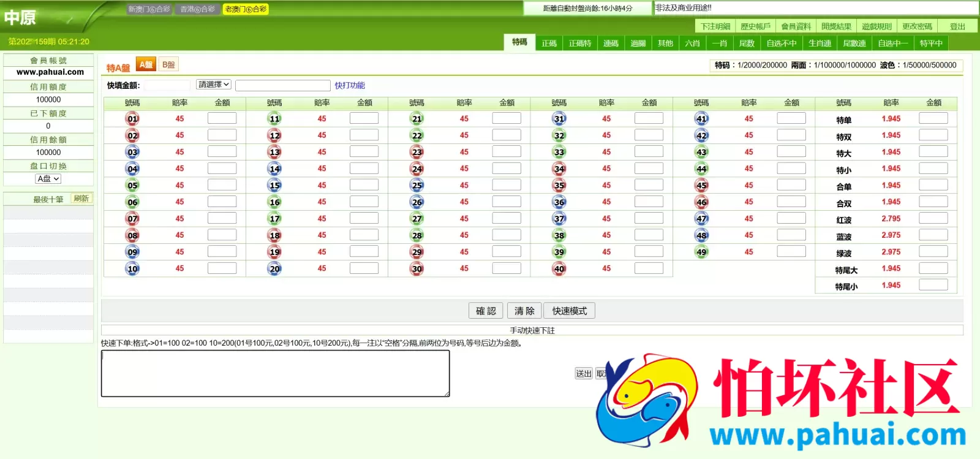Click number ball 25
This screenshot has height=459, width=980.
[x=417, y=185]
